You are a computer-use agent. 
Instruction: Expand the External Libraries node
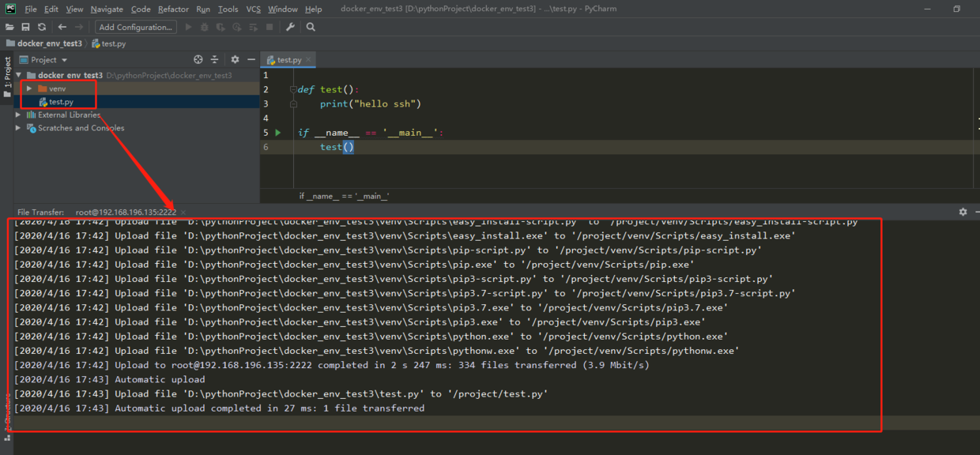click(x=18, y=115)
